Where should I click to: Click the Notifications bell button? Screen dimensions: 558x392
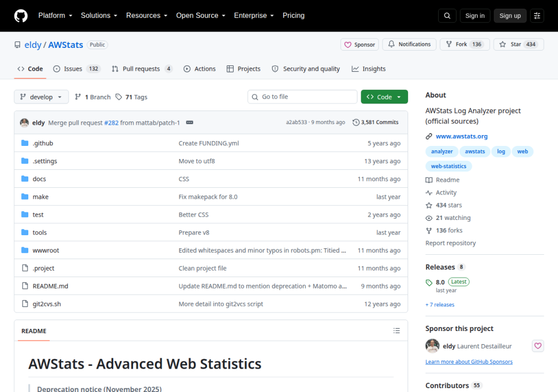tap(409, 45)
